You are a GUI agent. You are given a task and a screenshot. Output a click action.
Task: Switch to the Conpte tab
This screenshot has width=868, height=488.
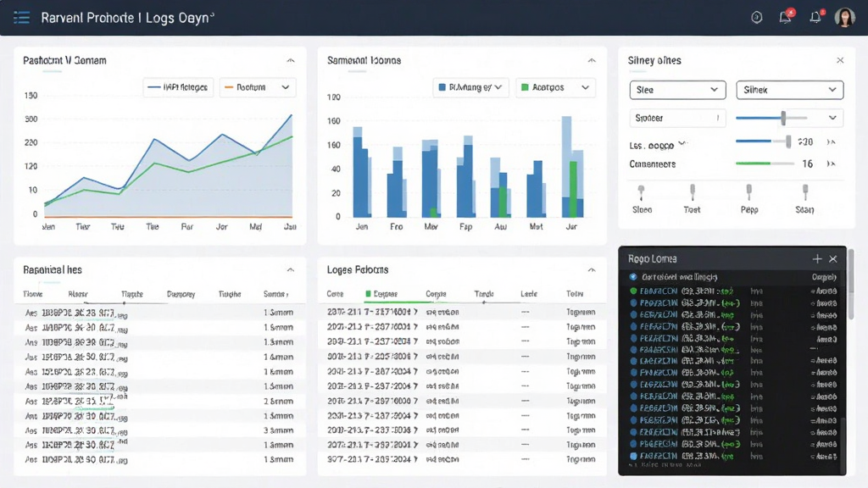click(436, 294)
